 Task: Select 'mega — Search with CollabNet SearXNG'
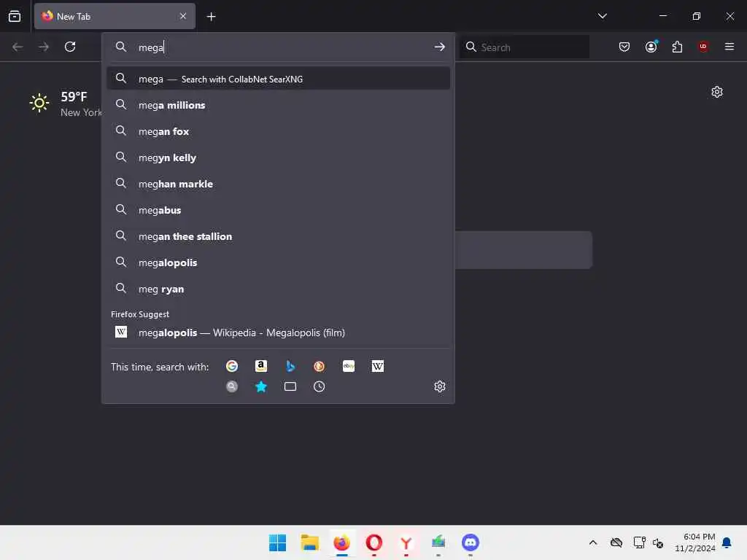point(278,79)
